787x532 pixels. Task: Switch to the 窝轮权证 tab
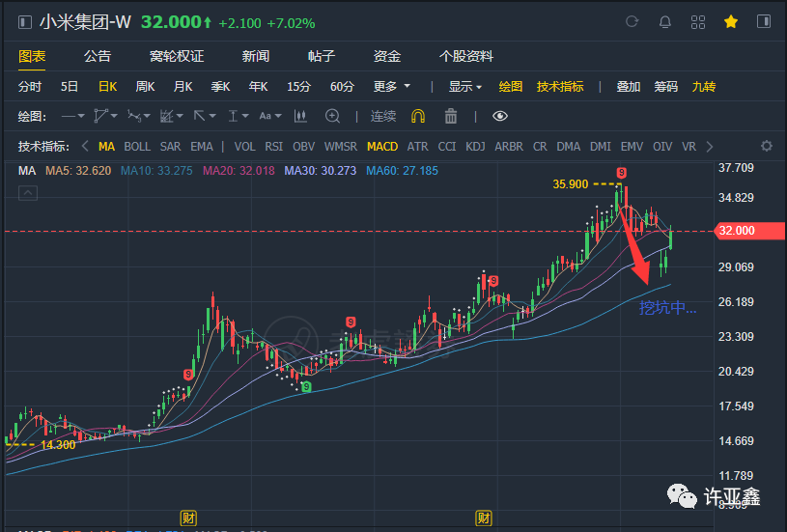coord(176,56)
